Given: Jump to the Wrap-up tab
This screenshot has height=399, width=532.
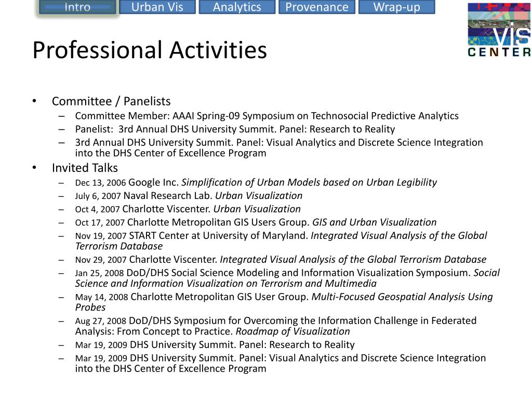Looking at the screenshot, I should [396, 7].
